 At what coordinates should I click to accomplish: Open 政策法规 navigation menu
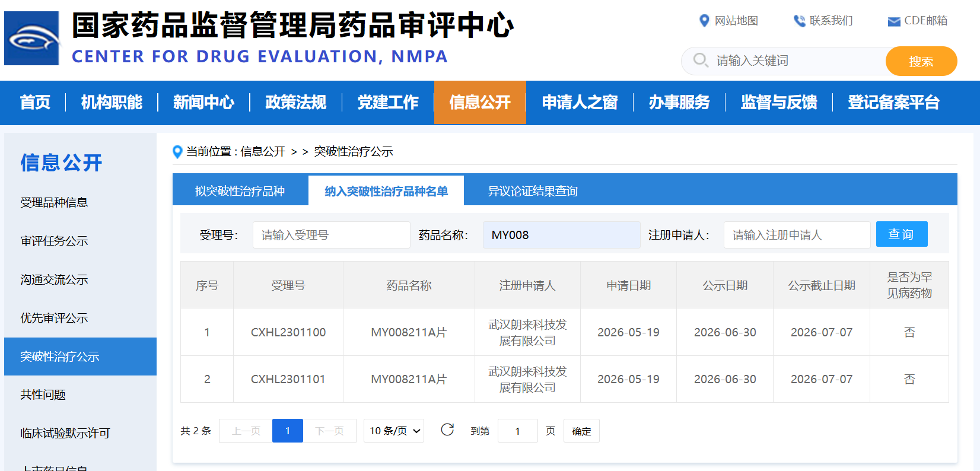[295, 103]
